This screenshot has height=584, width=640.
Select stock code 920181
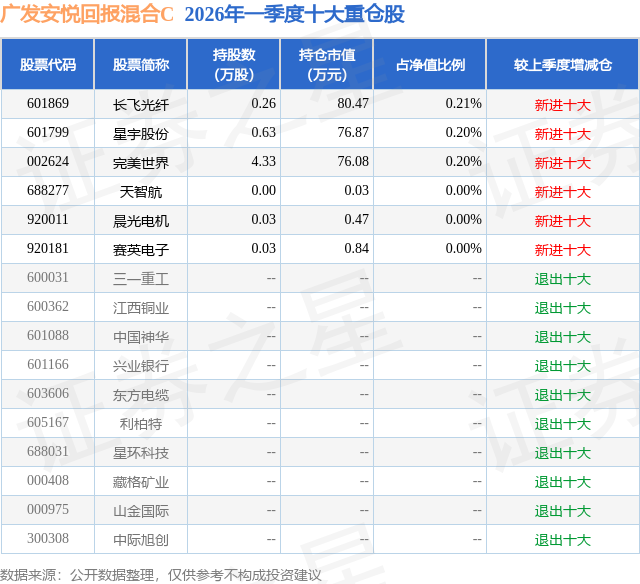tap(48, 249)
